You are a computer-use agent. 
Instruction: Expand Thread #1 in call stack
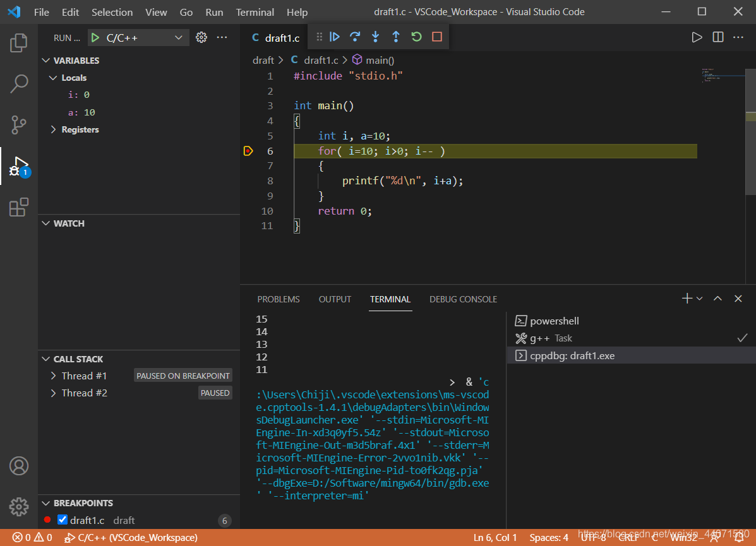pyautogui.click(x=53, y=376)
